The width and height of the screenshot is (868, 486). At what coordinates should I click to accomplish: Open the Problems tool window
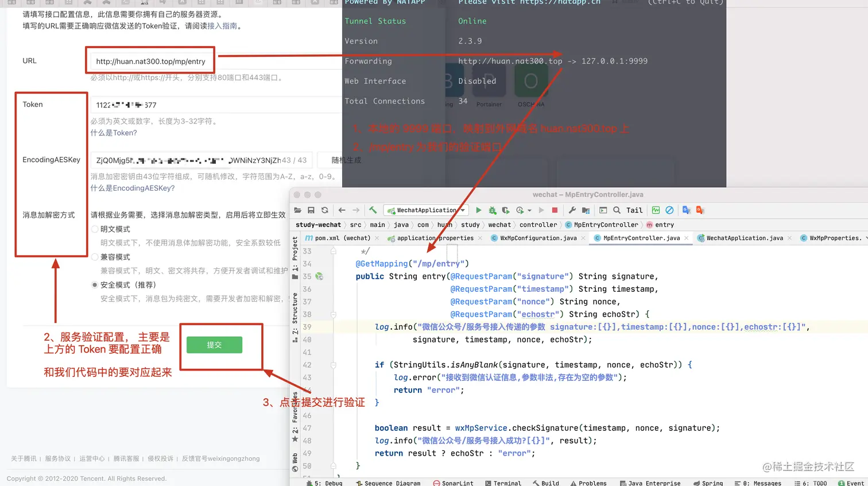[588, 483]
